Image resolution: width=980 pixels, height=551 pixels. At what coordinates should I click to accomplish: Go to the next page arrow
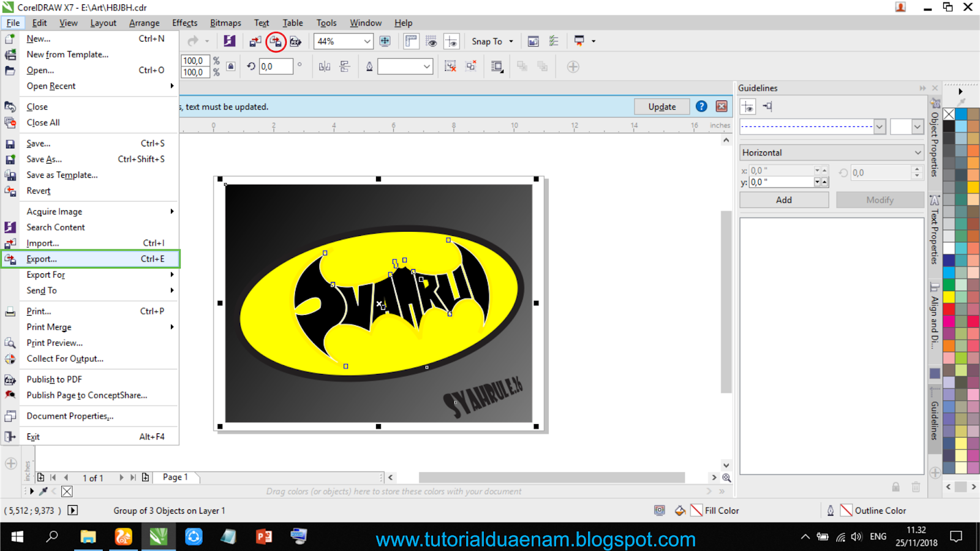pyautogui.click(x=121, y=477)
